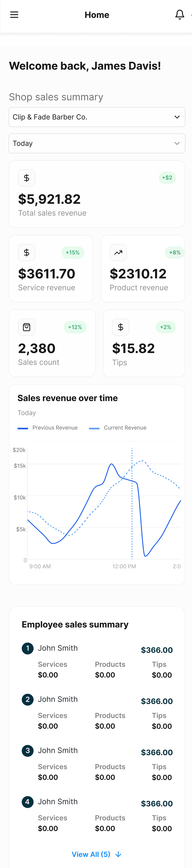The height and width of the screenshot is (868, 192).
Task: Open the Clip & Fade Barber Co. shop dropdown
Action: (x=97, y=117)
